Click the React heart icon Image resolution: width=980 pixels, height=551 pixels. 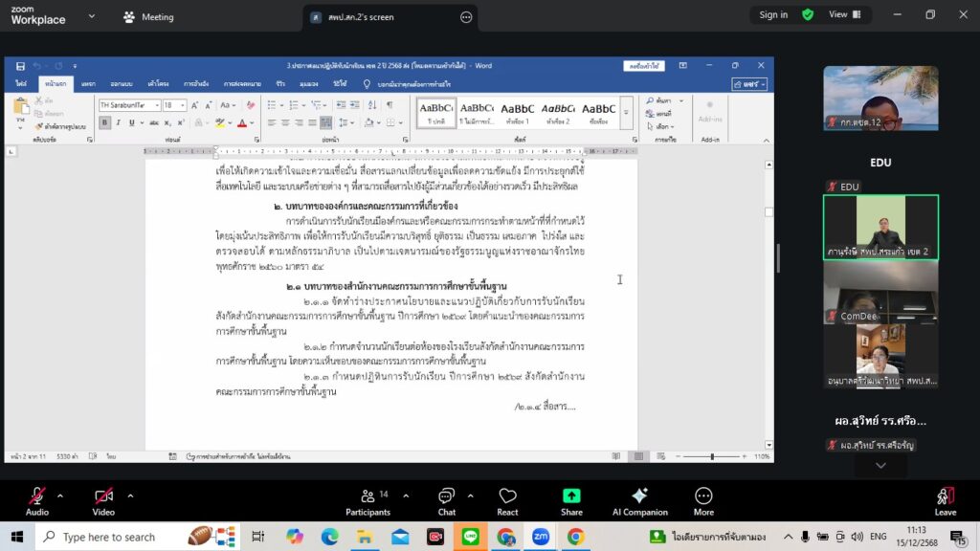[507, 500]
